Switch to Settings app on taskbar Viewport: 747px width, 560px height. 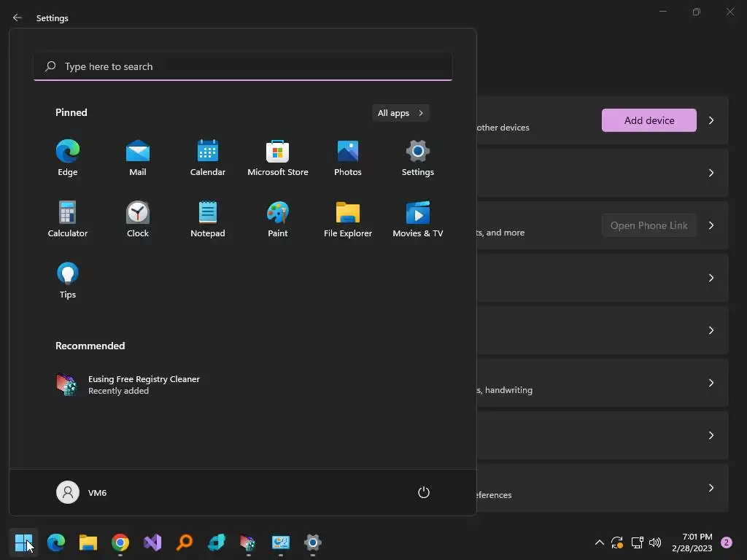click(x=312, y=542)
